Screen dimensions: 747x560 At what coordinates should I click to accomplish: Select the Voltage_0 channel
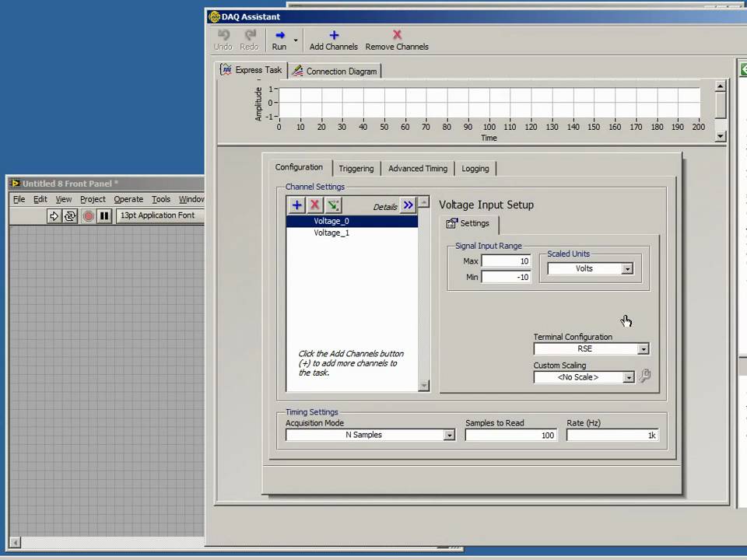tap(352, 221)
